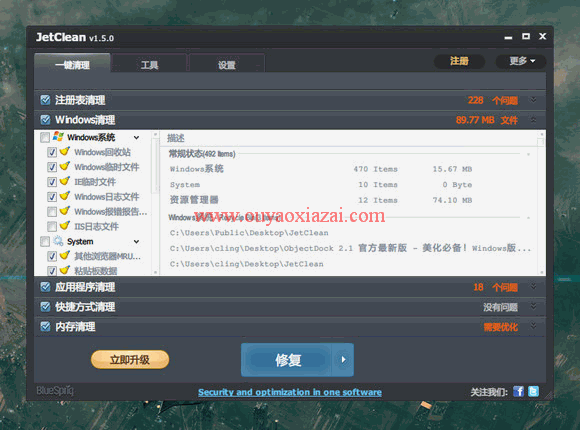Image resolution: width=580 pixels, height=430 pixels.
Task: Click the Facebook follow icon
Action: [518, 391]
